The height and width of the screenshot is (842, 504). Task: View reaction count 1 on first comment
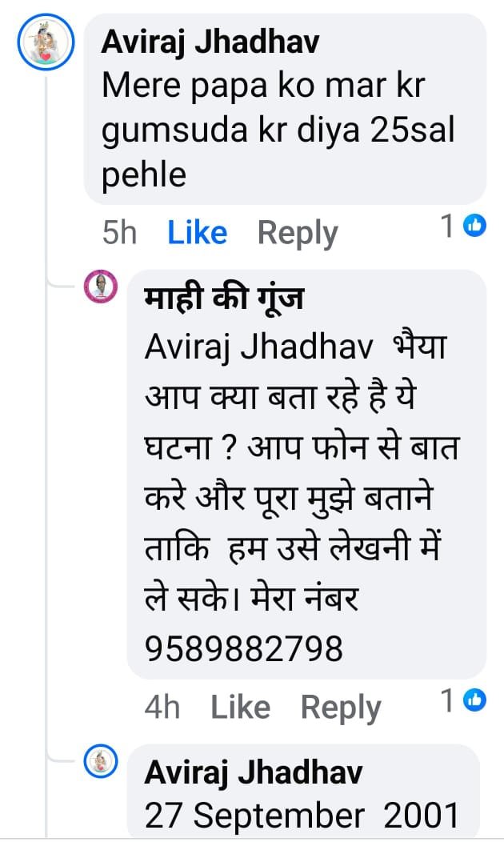(448, 226)
